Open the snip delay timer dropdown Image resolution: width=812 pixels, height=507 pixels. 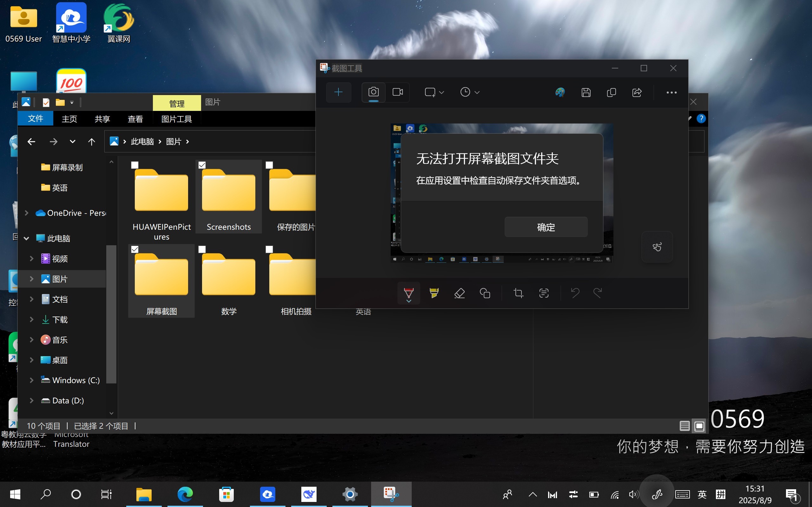click(470, 92)
